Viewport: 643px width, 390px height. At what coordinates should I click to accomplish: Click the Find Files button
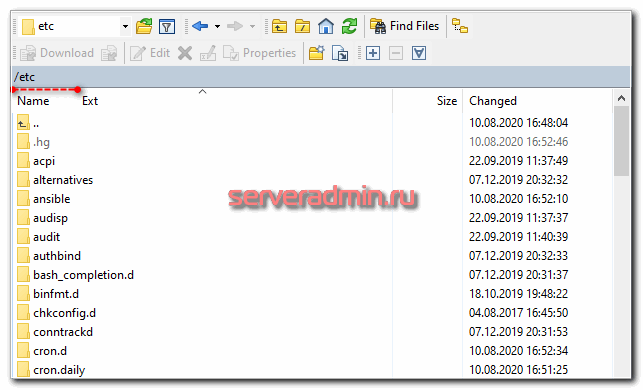(405, 26)
